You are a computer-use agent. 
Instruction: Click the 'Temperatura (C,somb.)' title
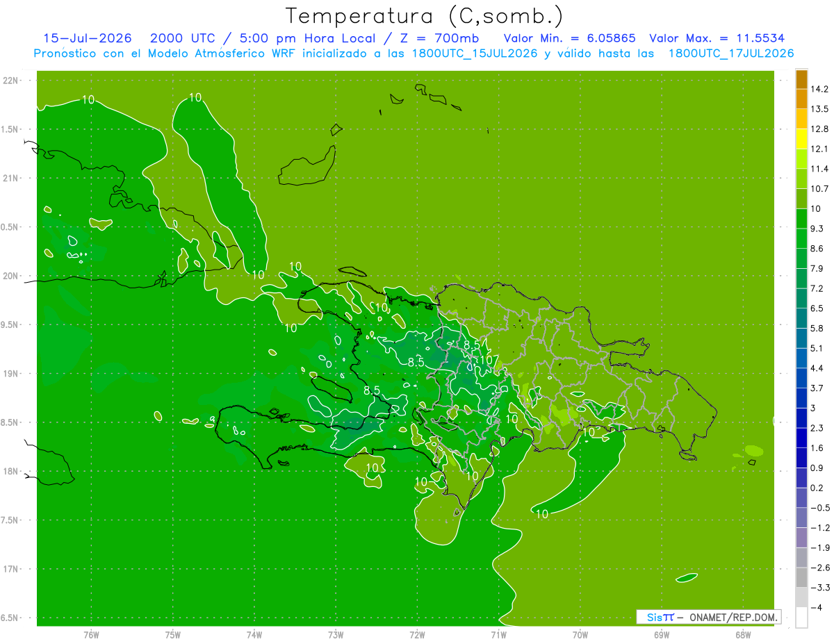[424, 16]
